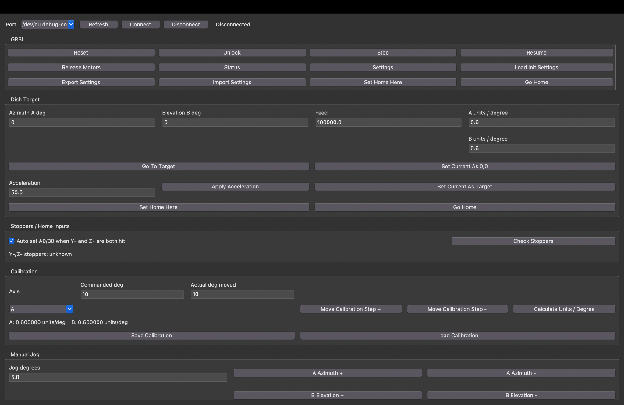Viewport: 624px width, 405px height.
Task: Focus the Feed rate input field
Action: 388,123
